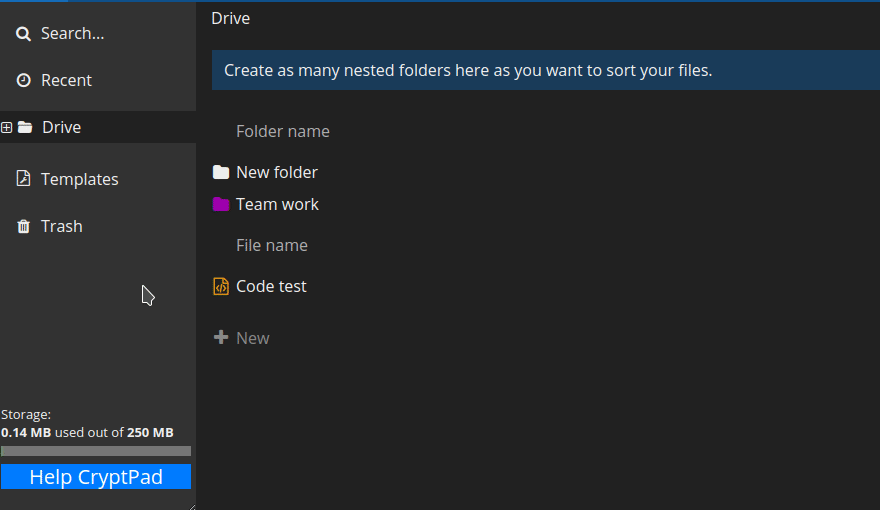Expand the Drive tree in the sidebar
This screenshot has width=880, height=510.
(7, 128)
